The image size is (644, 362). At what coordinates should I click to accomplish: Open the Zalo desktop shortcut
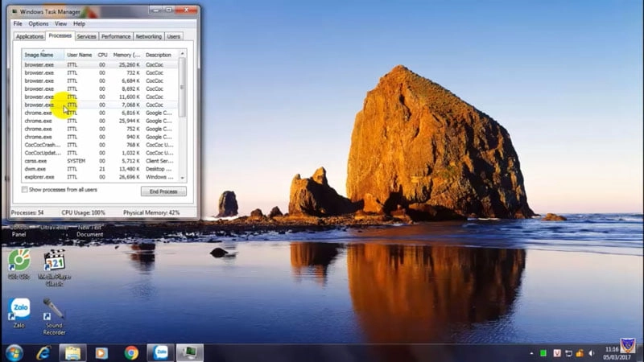[19, 313]
